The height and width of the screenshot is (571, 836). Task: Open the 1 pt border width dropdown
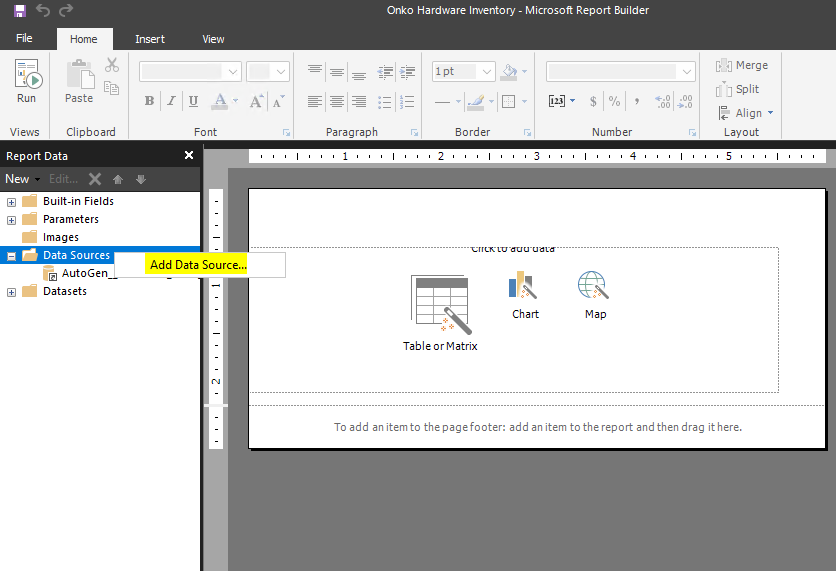click(x=463, y=71)
